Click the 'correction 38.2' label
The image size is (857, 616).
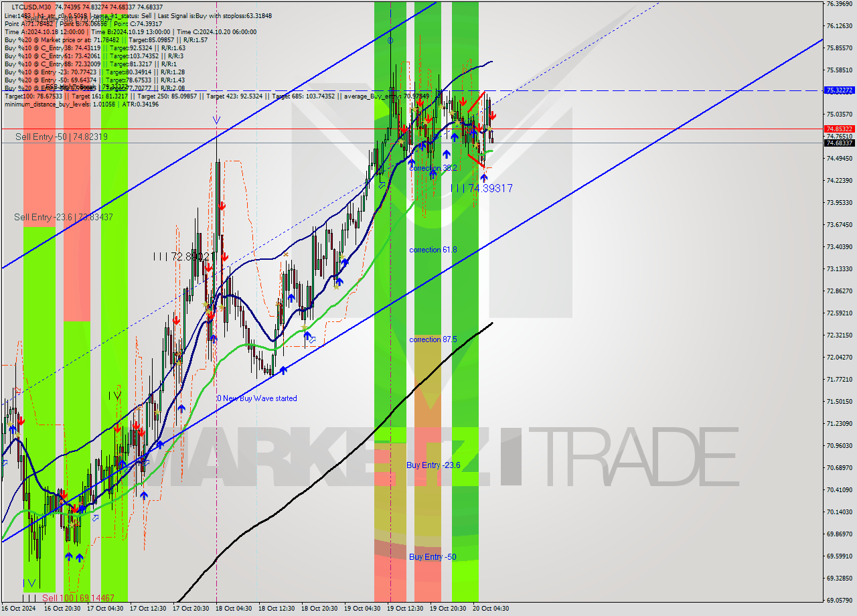pos(433,168)
